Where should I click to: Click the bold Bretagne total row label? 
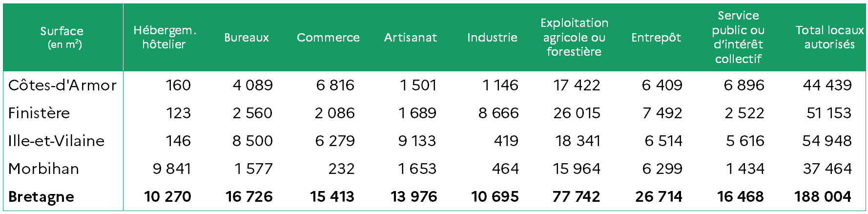click(41, 197)
